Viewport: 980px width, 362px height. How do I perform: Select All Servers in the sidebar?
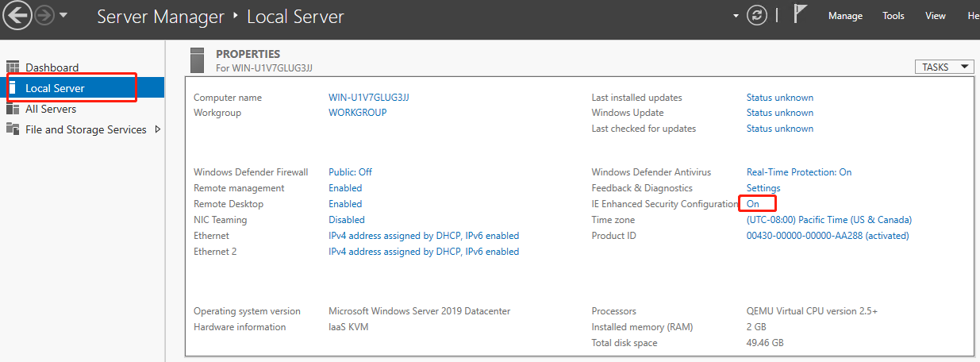[51, 109]
